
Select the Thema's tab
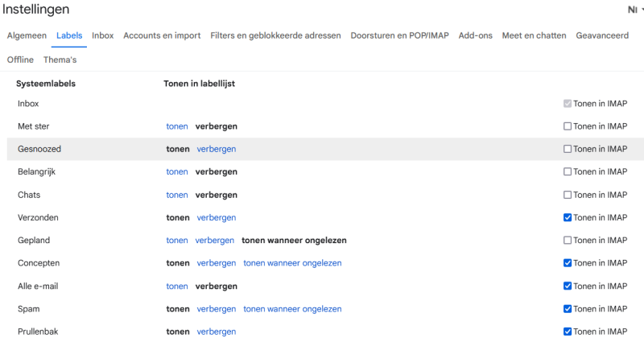point(60,60)
